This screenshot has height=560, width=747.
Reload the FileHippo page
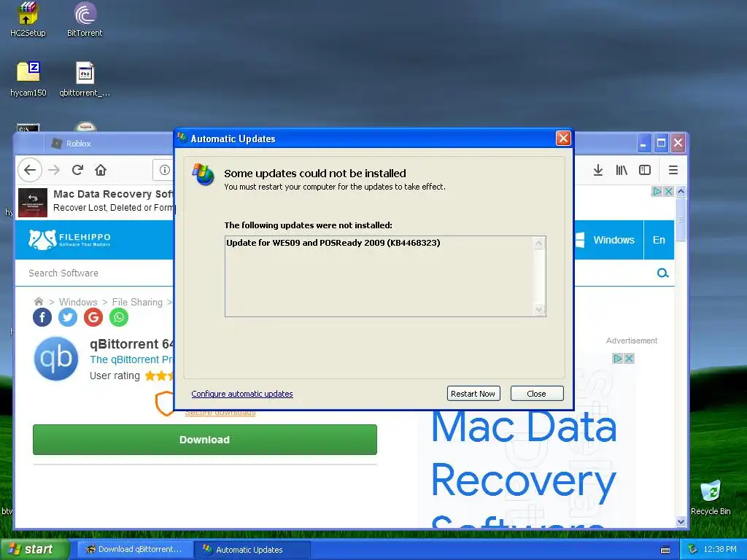click(x=77, y=170)
